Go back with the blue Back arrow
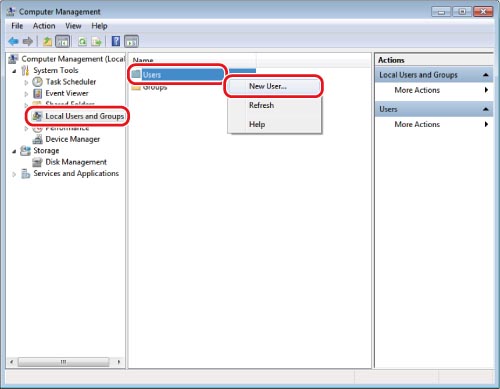The image size is (500, 389). point(13,41)
